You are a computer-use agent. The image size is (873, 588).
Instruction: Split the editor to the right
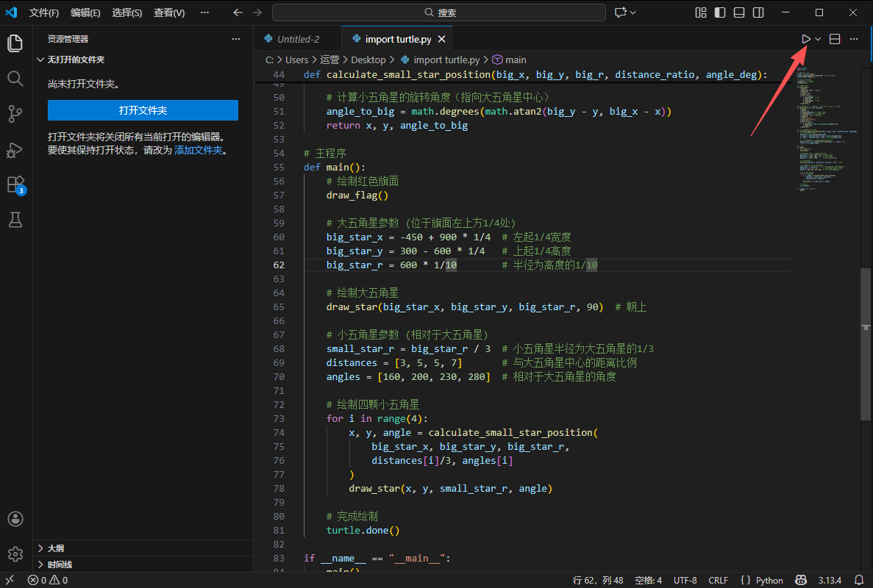click(x=835, y=39)
